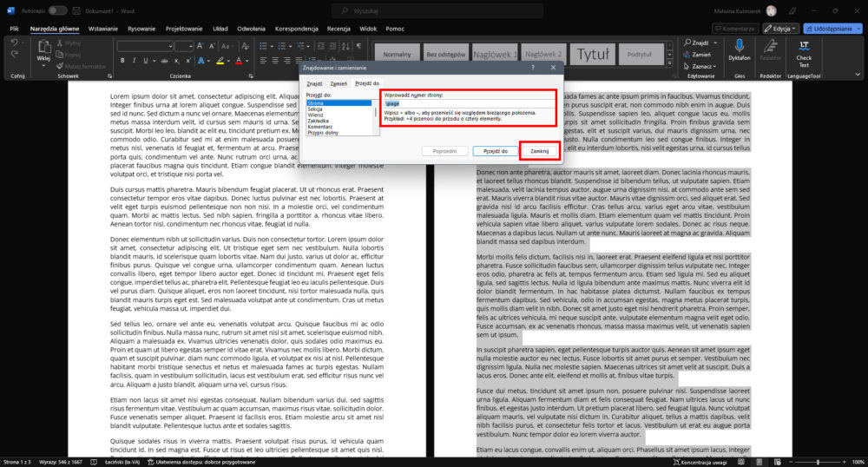Open the Recenzja ribbon tab
The height and width of the screenshot is (467, 868).
(x=339, y=29)
